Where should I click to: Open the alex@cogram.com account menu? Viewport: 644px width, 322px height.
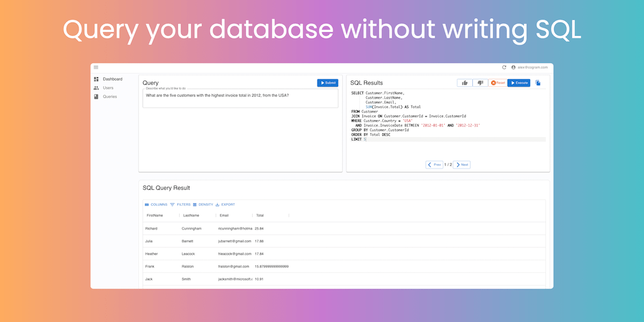tap(530, 67)
